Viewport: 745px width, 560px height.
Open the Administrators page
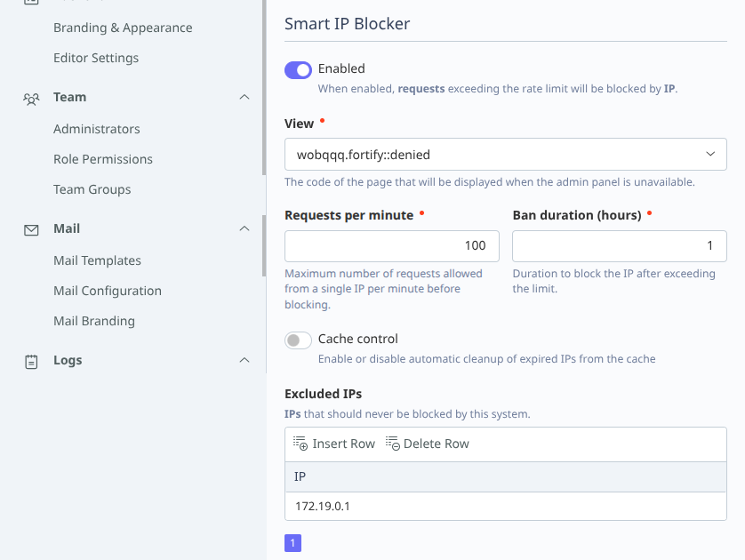point(97,129)
